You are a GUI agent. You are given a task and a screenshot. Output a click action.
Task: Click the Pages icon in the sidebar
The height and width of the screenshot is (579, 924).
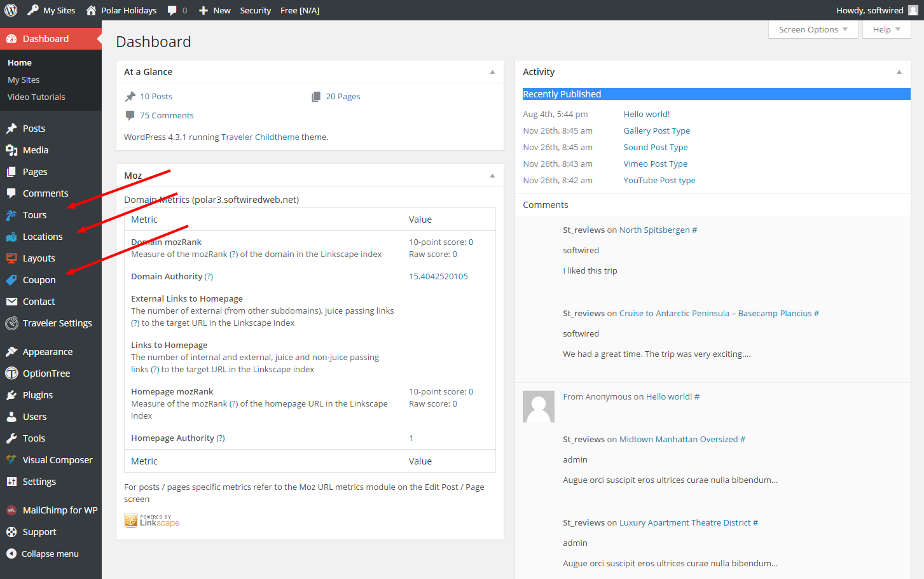[x=11, y=172]
